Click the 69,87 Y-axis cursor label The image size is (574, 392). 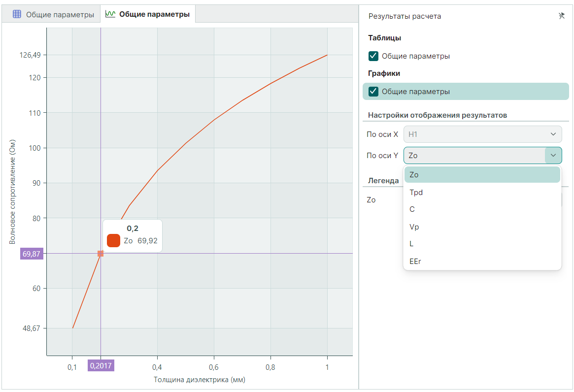31,254
